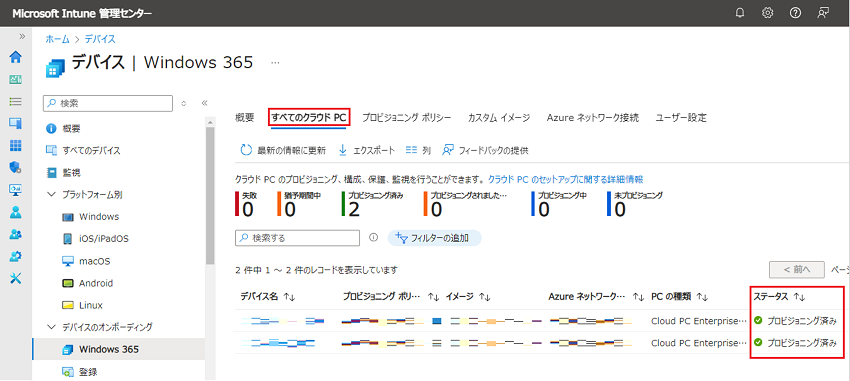Open Groups people icon in left rail
Image resolution: width=850 pixels, height=381 pixels.
pos(16,234)
